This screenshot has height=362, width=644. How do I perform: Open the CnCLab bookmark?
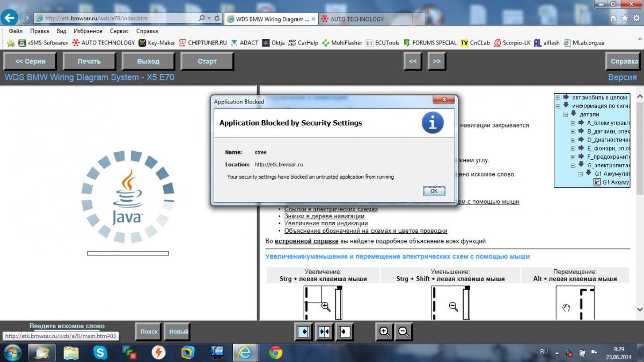click(x=475, y=43)
